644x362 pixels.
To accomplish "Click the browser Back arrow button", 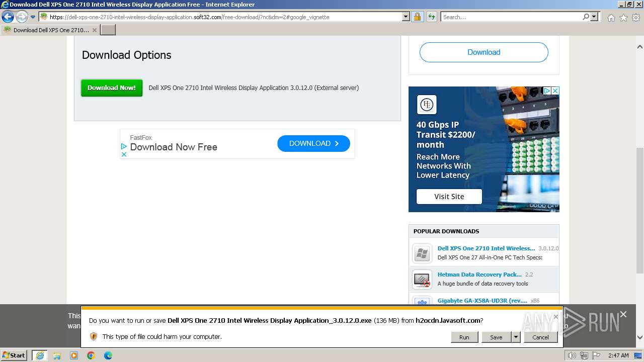I will 8,17.
